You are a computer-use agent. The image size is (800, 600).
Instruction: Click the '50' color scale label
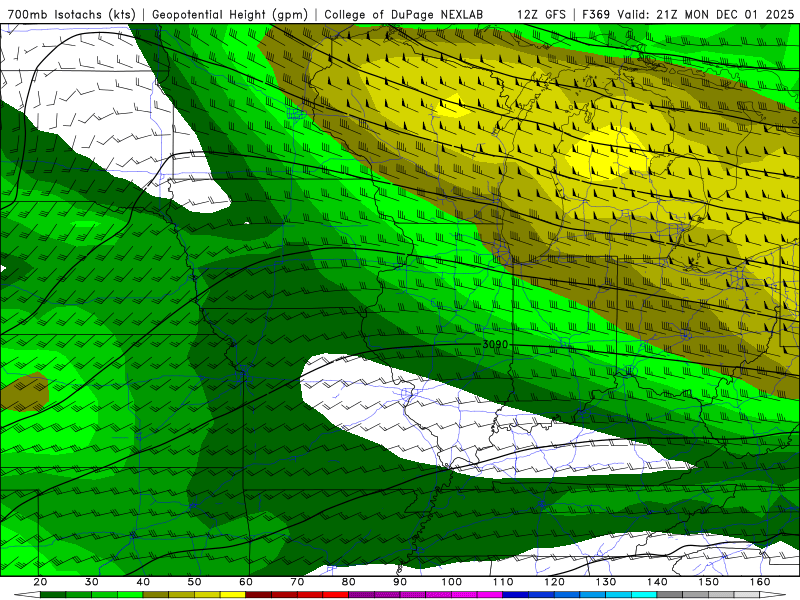(194, 582)
